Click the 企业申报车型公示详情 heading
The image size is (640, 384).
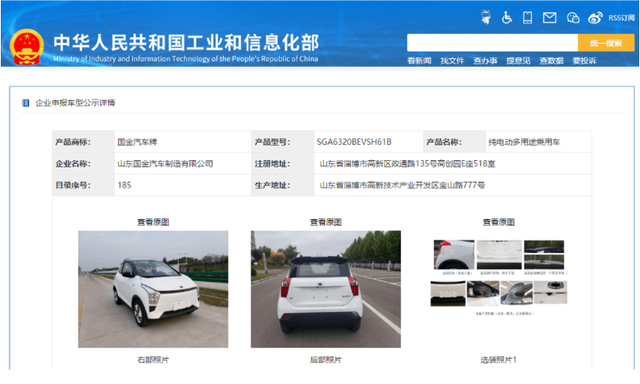click(x=75, y=103)
